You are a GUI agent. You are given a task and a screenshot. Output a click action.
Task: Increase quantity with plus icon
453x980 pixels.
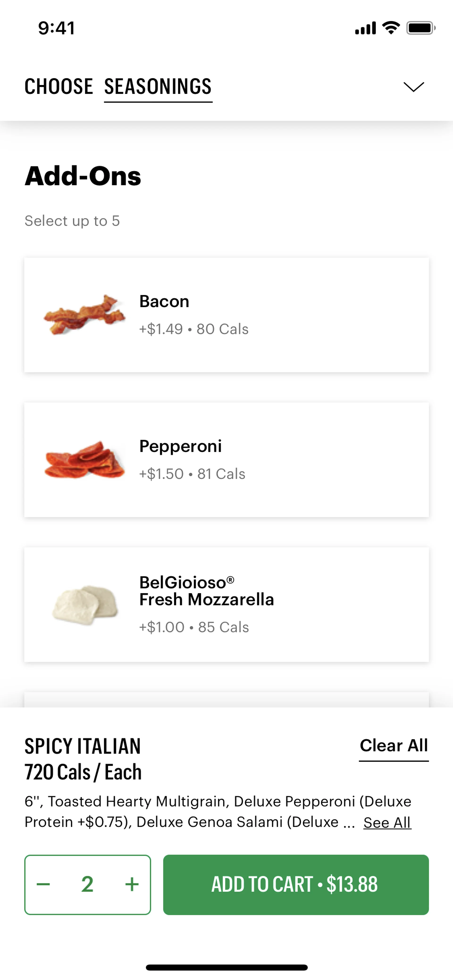[132, 884]
